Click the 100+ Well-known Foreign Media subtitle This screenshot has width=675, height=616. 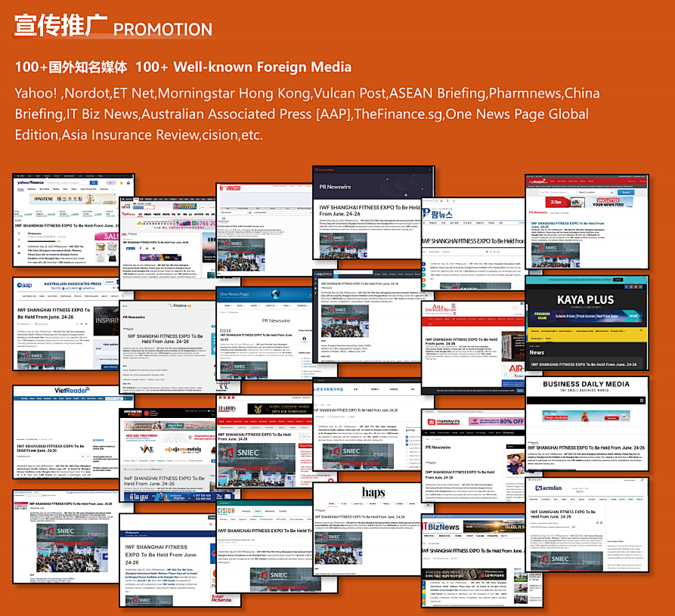pyautogui.click(x=243, y=67)
